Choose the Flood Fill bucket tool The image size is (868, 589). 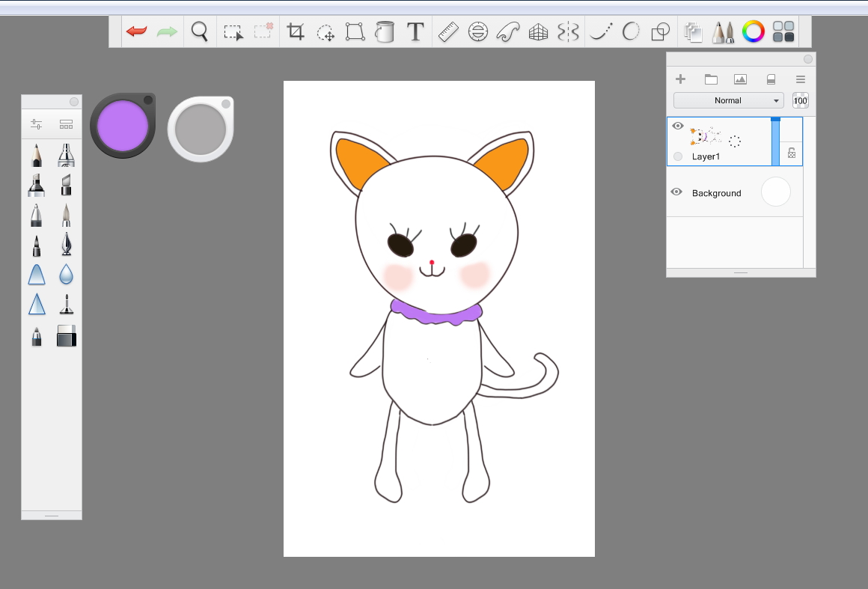point(384,31)
